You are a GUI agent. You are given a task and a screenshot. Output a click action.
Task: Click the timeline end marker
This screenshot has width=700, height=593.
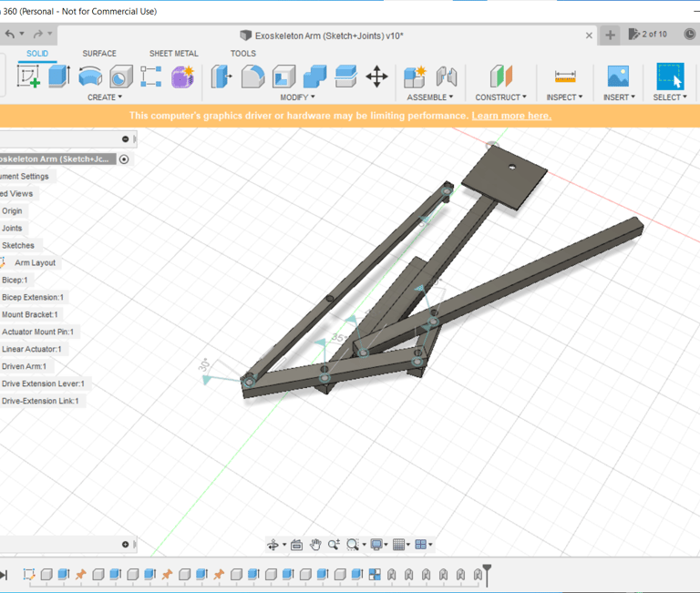pyautogui.click(x=488, y=573)
